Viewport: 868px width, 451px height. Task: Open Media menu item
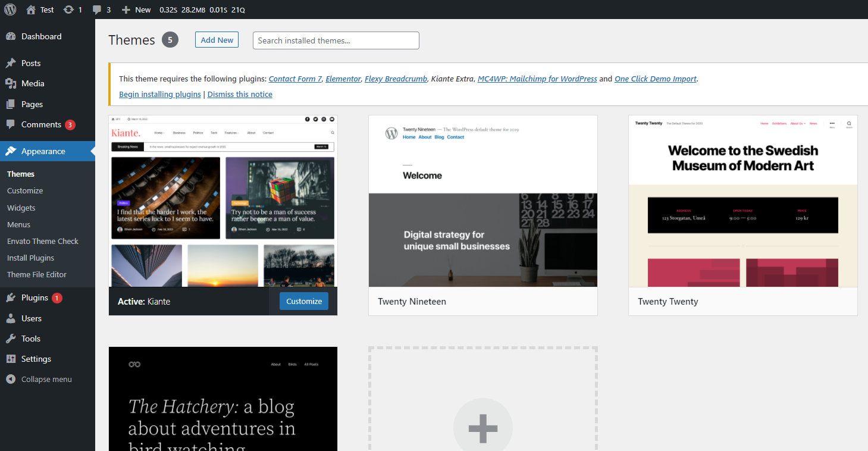[48, 83]
